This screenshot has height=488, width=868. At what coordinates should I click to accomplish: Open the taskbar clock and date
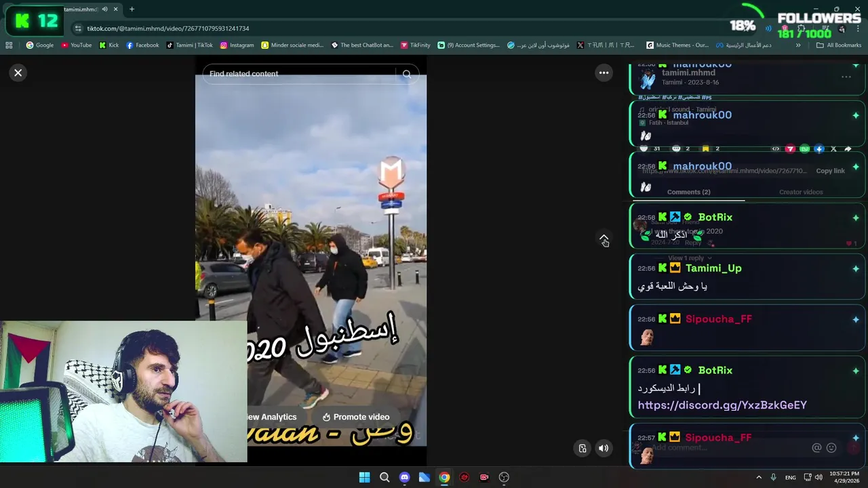tap(844, 477)
